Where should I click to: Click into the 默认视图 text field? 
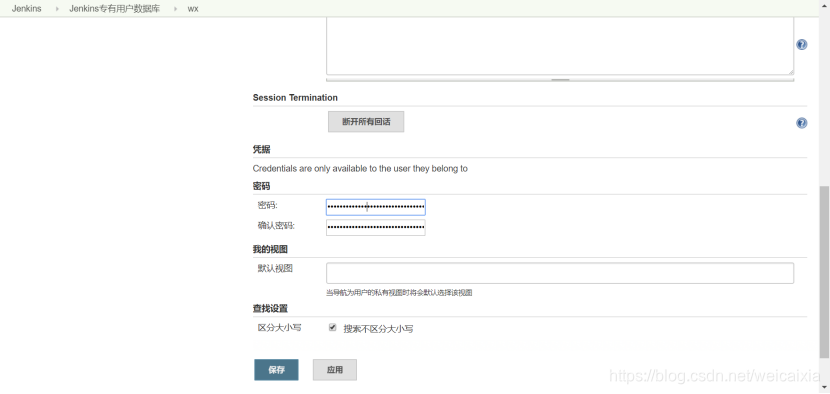click(x=560, y=273)
